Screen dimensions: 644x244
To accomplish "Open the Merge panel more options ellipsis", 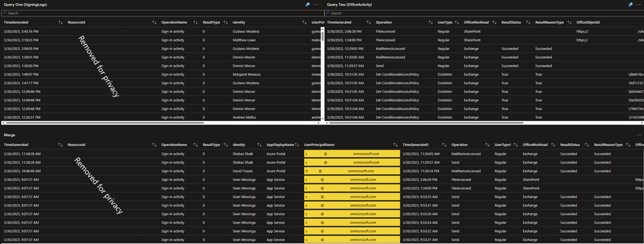I will tap(639, 135).
